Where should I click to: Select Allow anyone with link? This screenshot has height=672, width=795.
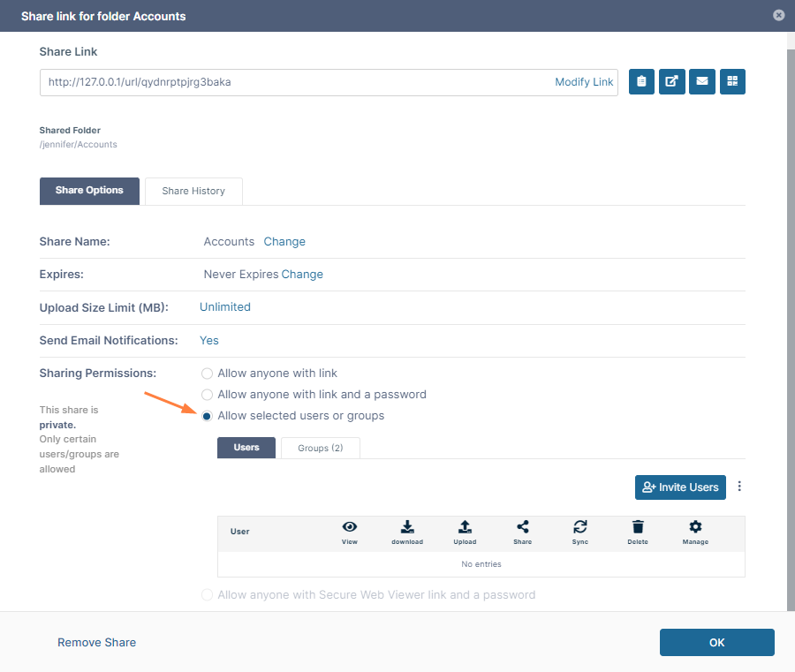coord(208,374)
